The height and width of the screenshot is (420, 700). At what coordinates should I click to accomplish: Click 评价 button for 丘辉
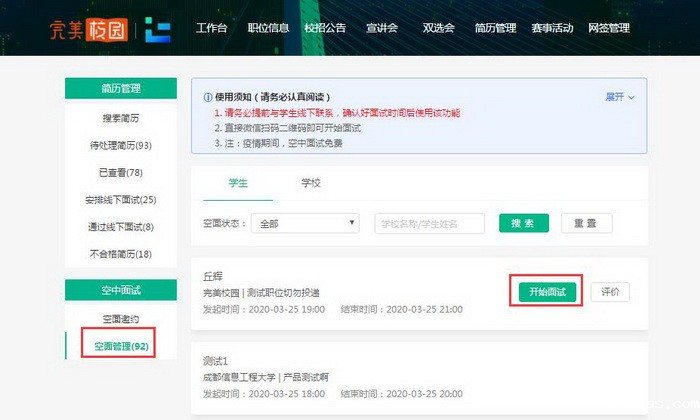coord(610,292)
